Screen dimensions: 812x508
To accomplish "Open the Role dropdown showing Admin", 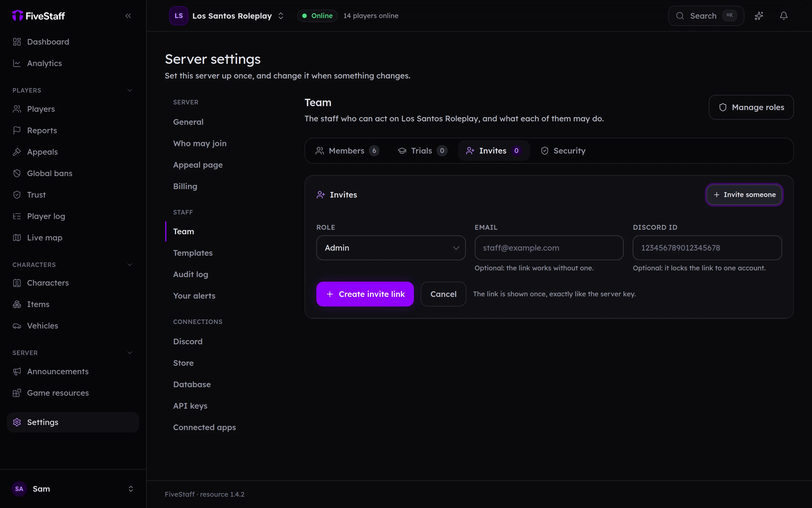I will pyautogui.click(x=390, y=248).
